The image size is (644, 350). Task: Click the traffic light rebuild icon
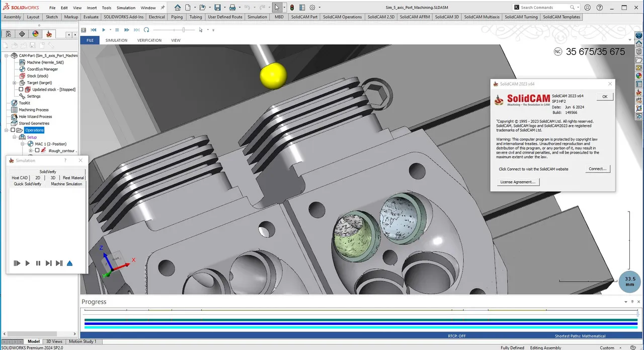point(292,8)
